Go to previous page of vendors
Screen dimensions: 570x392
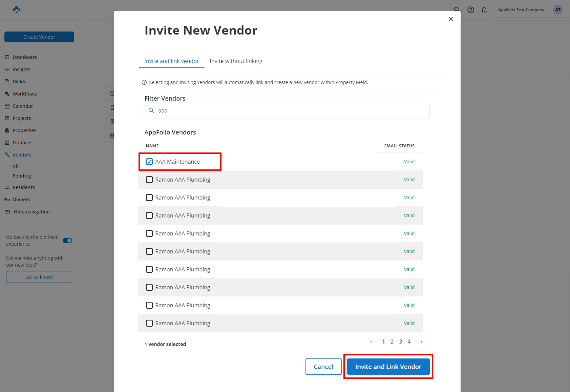(371, 342)
